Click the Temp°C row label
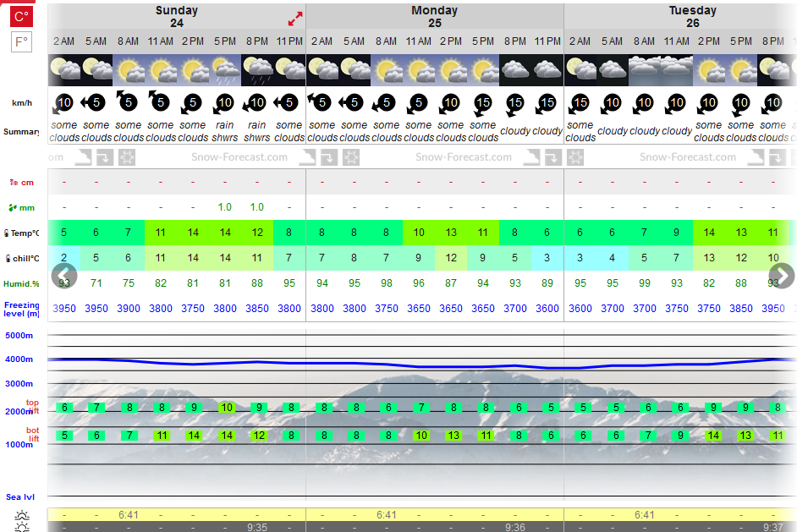This screenshot has width=797, height=532. click(x=21, y=233)
